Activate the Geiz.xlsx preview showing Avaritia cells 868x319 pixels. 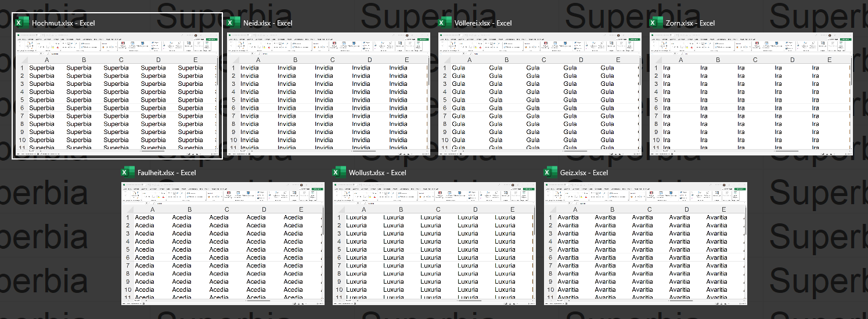pos(646,244)
